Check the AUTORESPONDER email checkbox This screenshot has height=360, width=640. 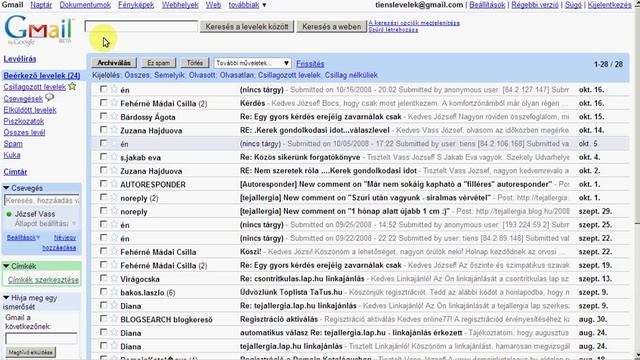[104, 184]
